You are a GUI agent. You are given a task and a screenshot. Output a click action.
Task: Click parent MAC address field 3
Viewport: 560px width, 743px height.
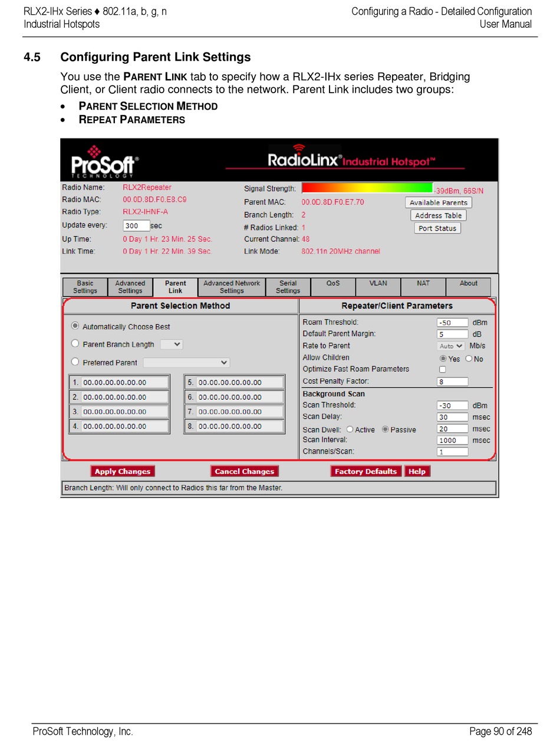pos(124,412)
